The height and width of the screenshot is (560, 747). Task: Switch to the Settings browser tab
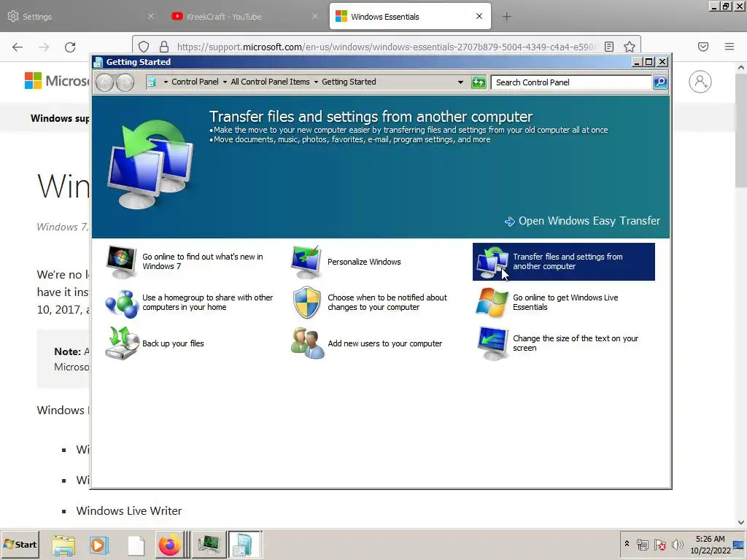click(81, 17)
